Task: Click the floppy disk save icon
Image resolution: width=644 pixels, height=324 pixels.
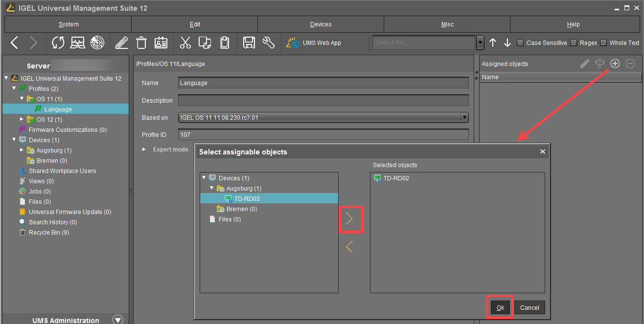Action: tap(249, 43)
